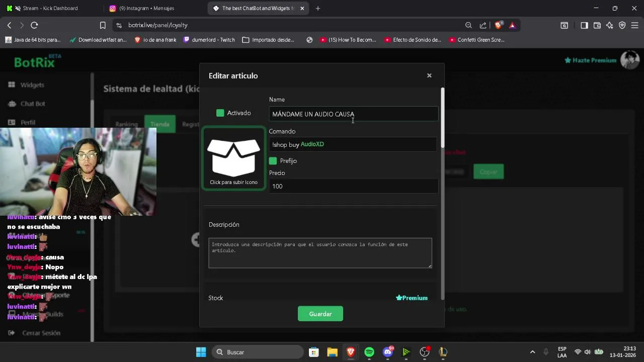Close the Editar articulo dialog
The image size is (644, 362).
click(429, 75)
